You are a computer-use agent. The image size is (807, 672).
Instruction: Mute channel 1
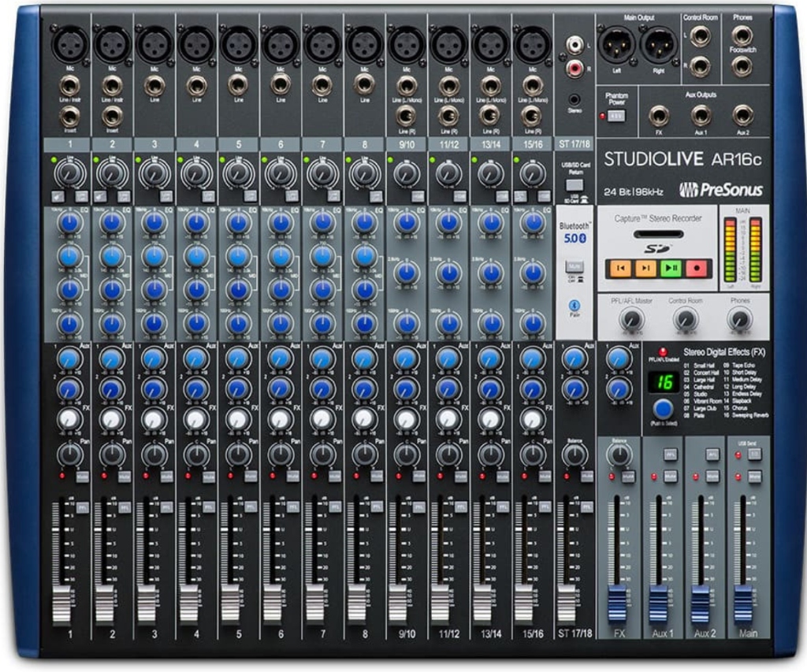click(82, 477)
